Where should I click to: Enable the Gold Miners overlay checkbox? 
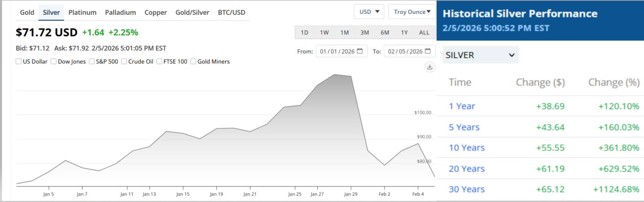click(x=193, y=61)
